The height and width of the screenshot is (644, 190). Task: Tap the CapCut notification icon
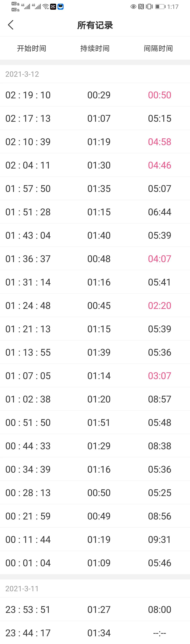click(x=53, y=7)
